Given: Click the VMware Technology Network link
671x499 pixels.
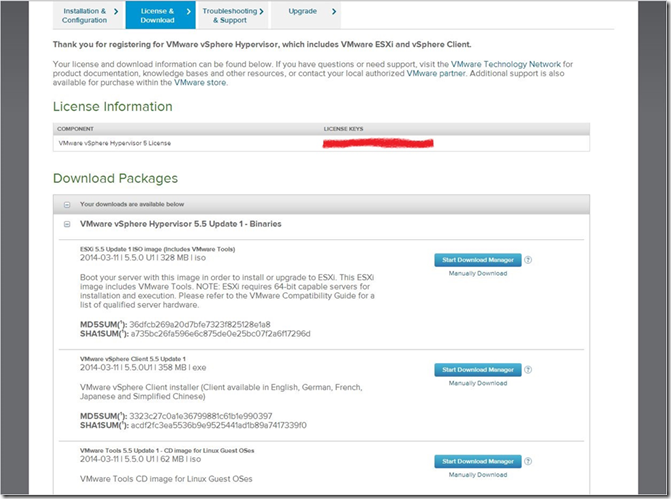Looking at the screenshot, I should tap(505, 64).
